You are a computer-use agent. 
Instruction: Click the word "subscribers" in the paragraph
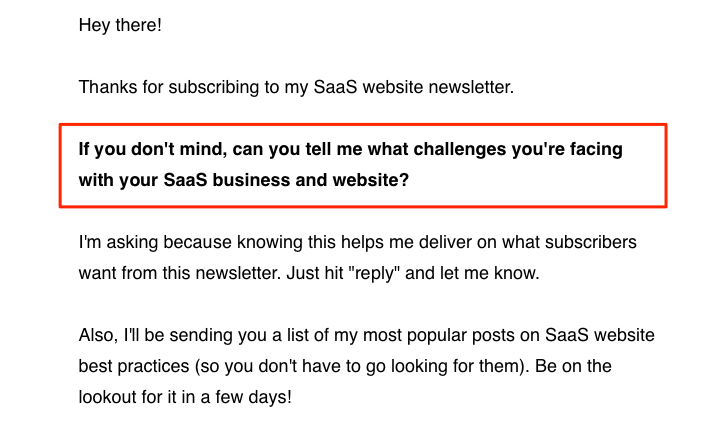tap(591, 242)
